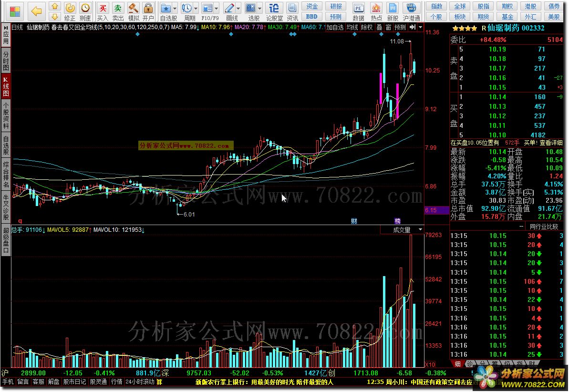Viewport: 569px width, 392px height.
Task: Open the 论股堂 forum icon
Action: [274, 11]
